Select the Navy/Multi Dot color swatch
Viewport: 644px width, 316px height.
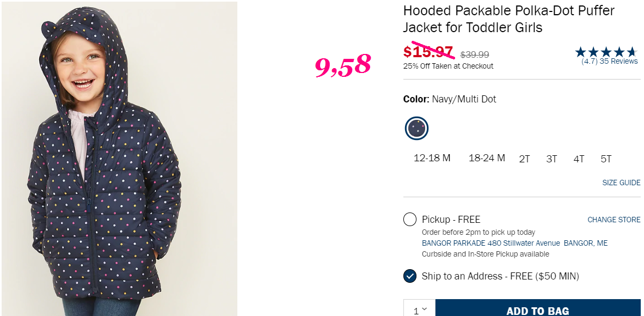(417, 128)
